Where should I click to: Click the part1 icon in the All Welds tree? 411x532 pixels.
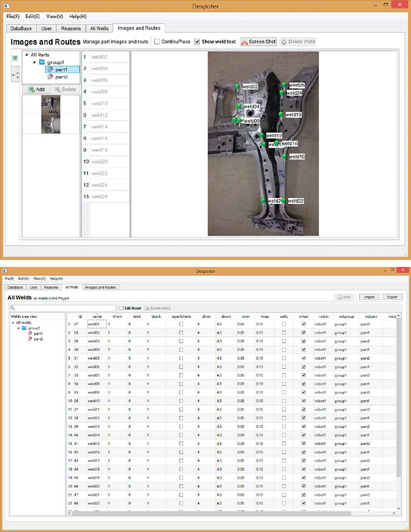[x=30, y=333]
